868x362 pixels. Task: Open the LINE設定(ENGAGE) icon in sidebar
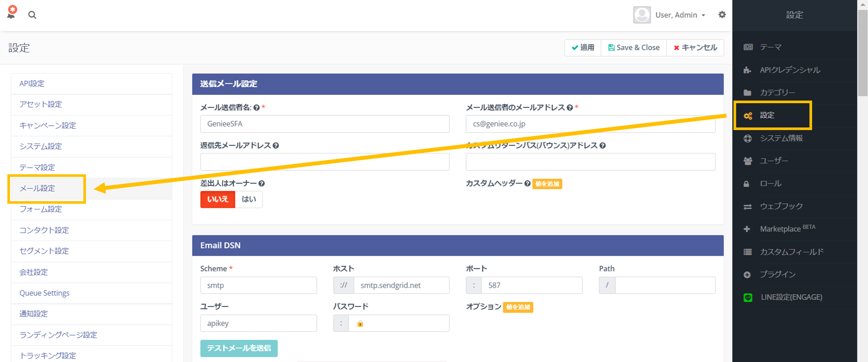coord(747,297)
